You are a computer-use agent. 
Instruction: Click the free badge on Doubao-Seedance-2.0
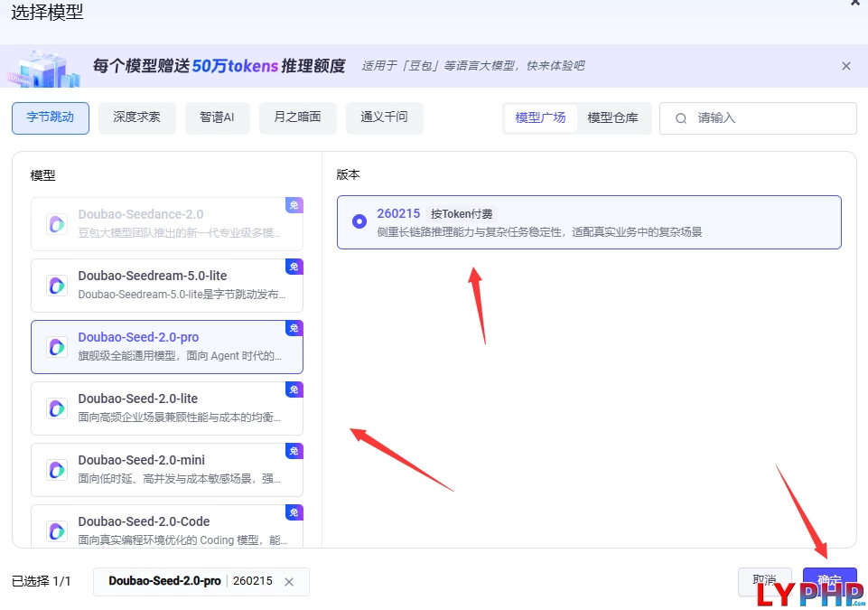point(294,205)
